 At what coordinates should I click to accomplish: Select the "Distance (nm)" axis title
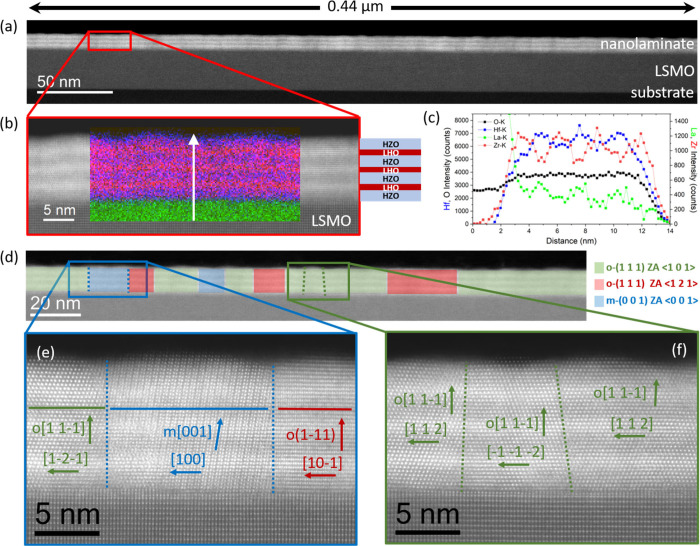point(571,241)
